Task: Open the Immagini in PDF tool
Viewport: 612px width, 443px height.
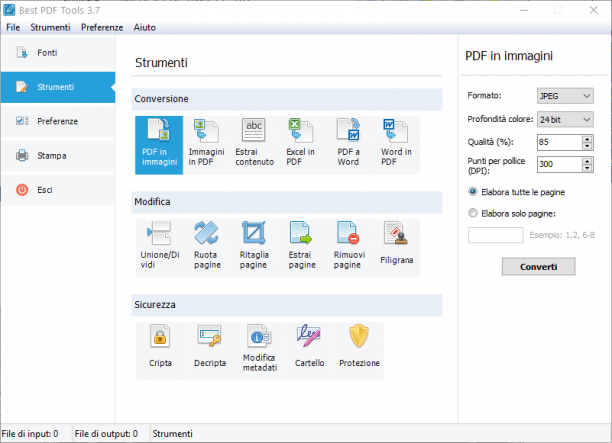Action: (x=206, y=145)
